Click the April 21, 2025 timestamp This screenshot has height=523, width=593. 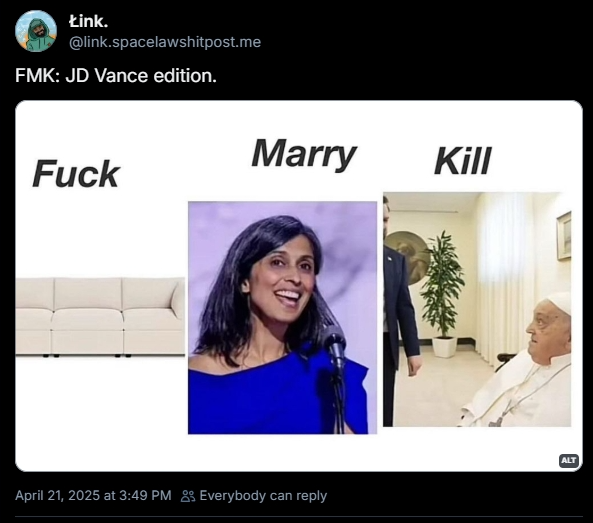coord(93,495)
